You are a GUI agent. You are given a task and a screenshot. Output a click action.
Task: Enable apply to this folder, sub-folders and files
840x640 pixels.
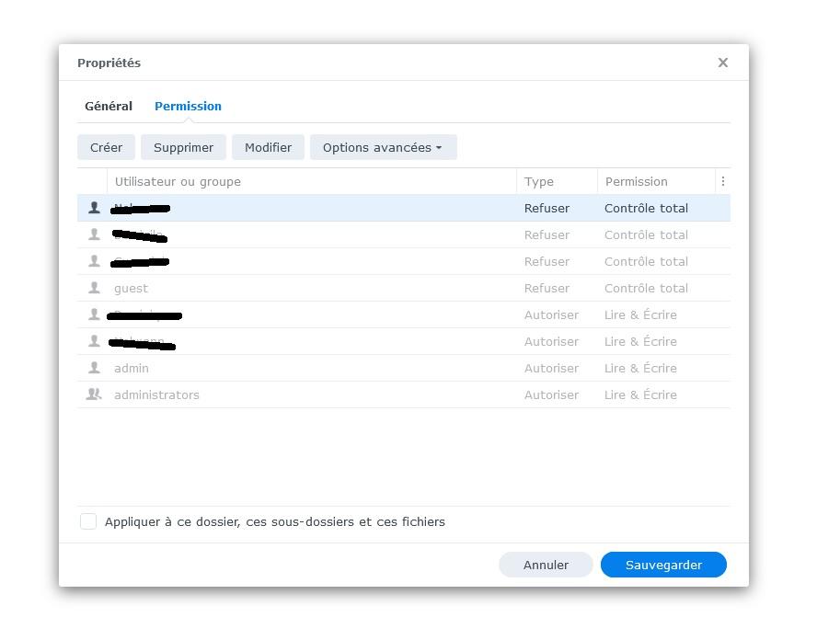point(88,521)
